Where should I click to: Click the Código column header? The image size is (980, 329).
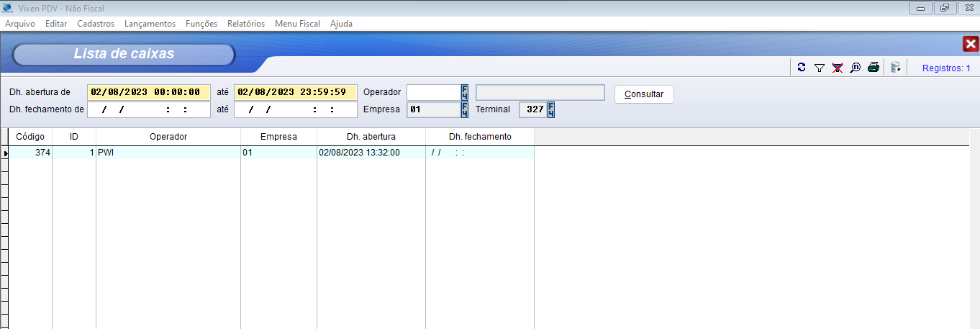coord(30,137)
